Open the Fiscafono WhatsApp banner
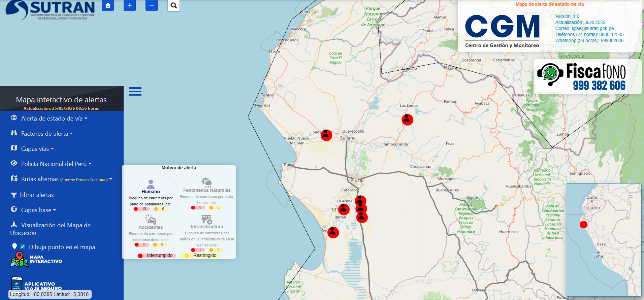The height and width of the screenshot is (300, 644). tap(587, 77)
